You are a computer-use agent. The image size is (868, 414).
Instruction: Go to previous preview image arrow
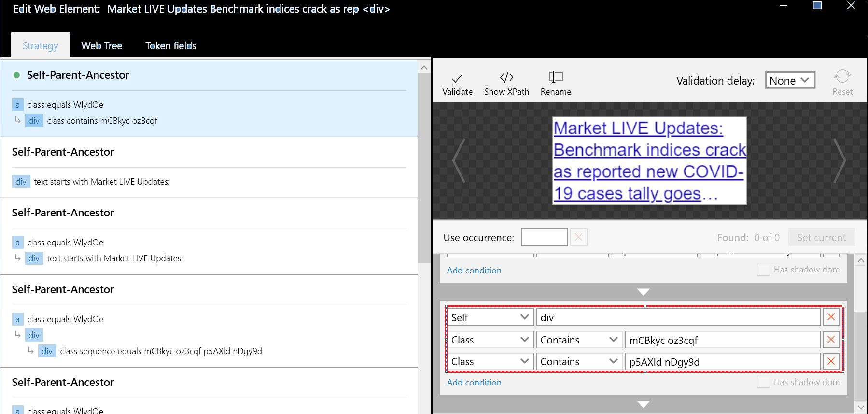click(x=459, y=161)
